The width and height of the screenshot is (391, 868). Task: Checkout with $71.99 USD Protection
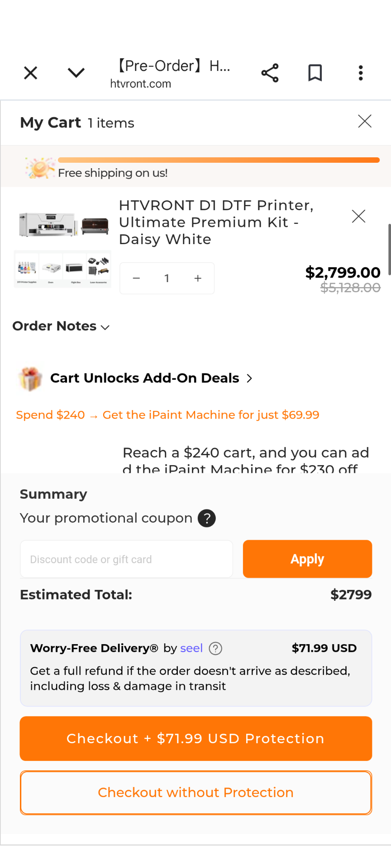tap(195, 738)
